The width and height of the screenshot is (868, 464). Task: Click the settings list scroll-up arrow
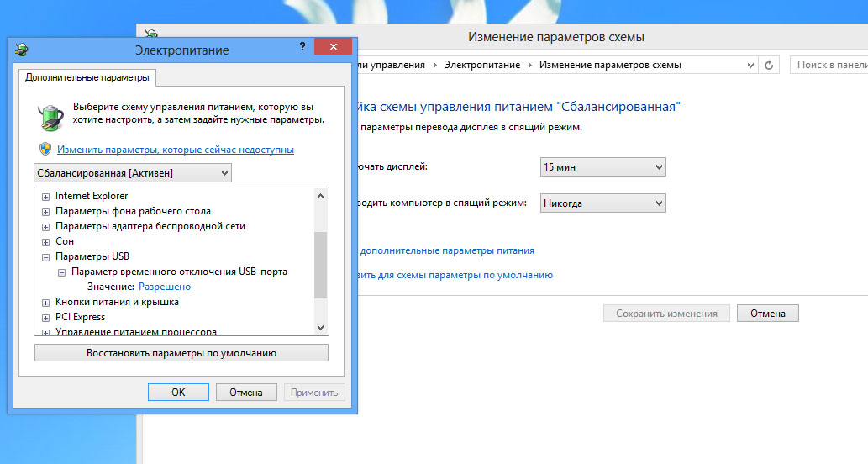tap(320, 195)
